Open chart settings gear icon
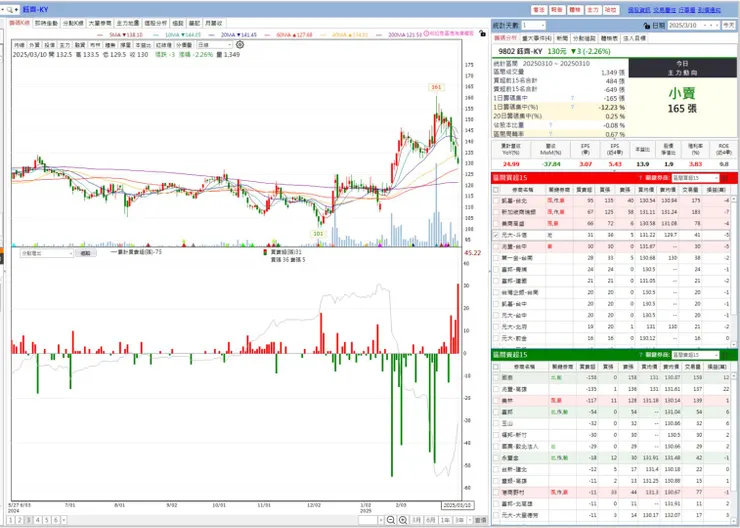This screenshot has width=740, height=528. point(240,44)
